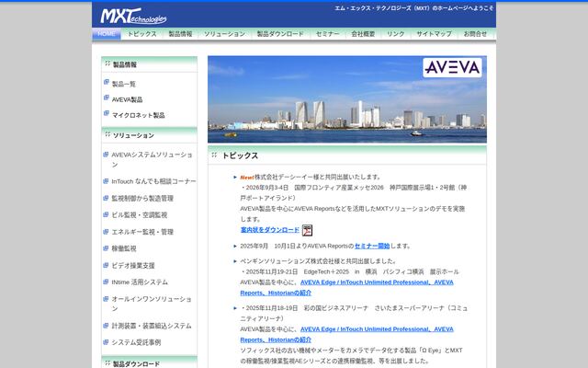588x368 pixels.
Task: Open the 会社概要 navigation tab
Action: pyautogui.click(x=363, y=34)
